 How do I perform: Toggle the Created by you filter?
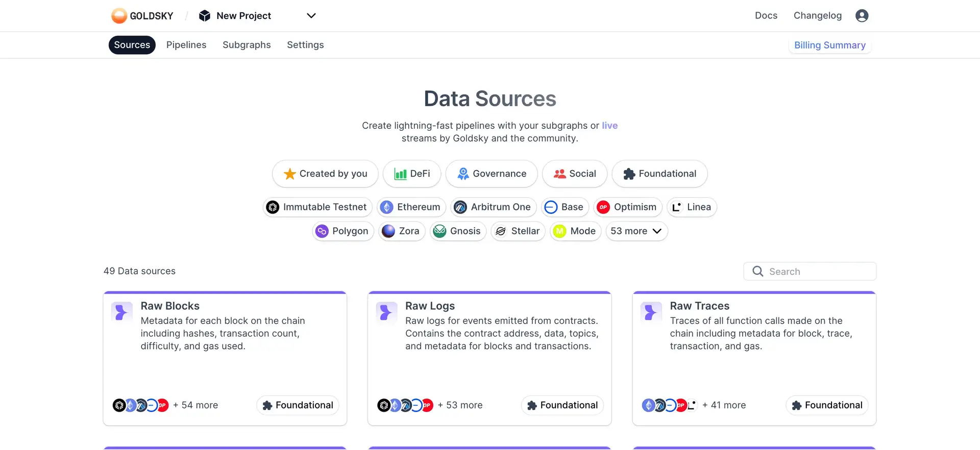tap(325, 174)
